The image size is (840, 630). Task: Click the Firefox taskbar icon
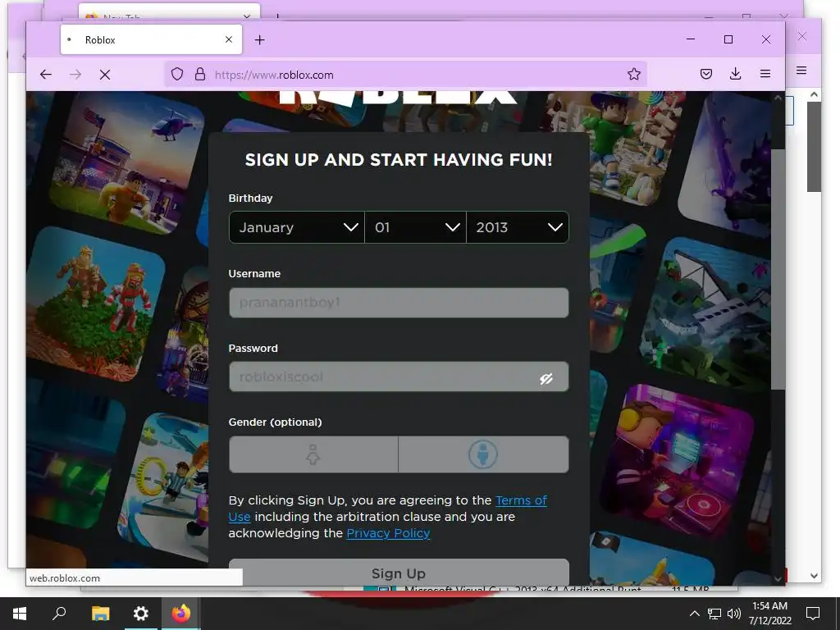tap(181, 614)
